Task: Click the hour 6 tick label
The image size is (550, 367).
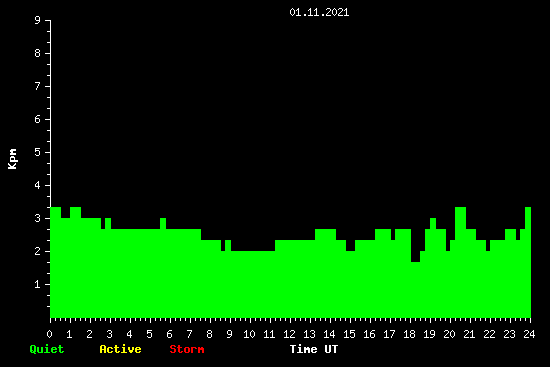Action: 169,334
